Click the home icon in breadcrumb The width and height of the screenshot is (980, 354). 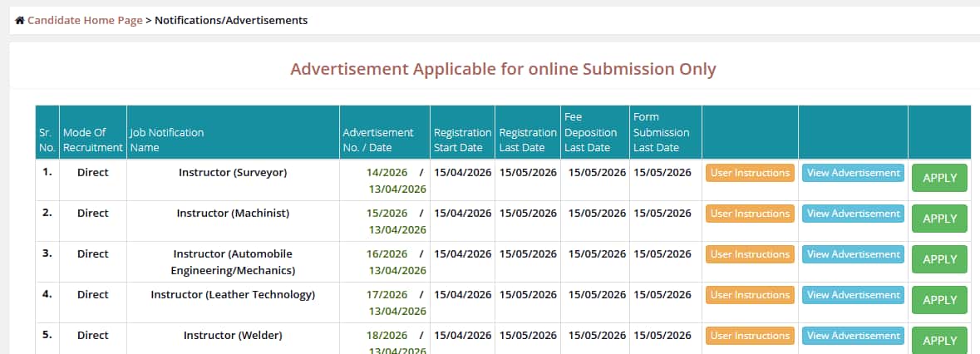coord(20,20)
